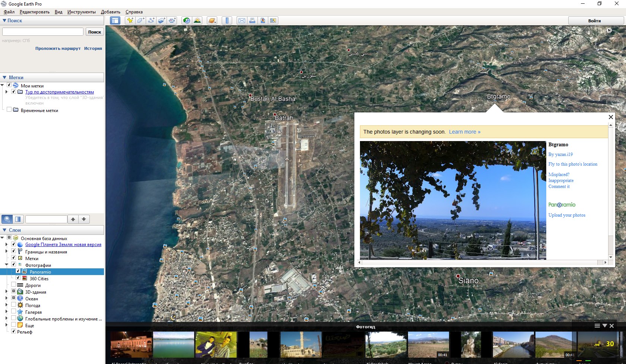Save the image with toolbar icon
Viewport: 626px width, 364px height.
click(x=263, y=20)
